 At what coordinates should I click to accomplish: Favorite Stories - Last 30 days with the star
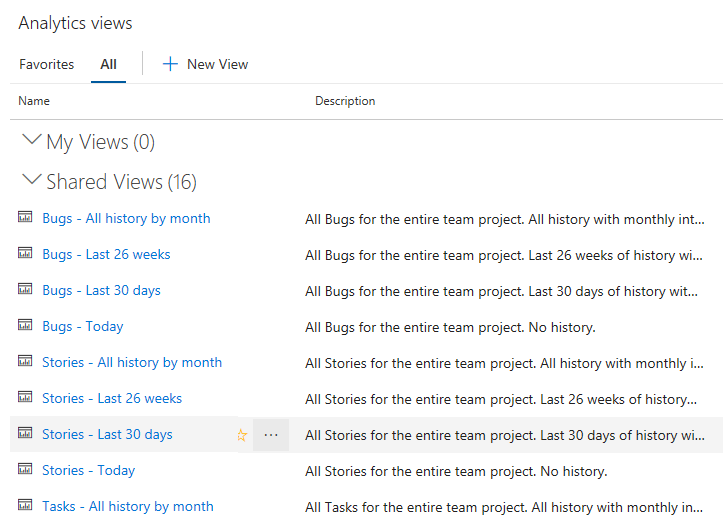[x=242, y=435]
